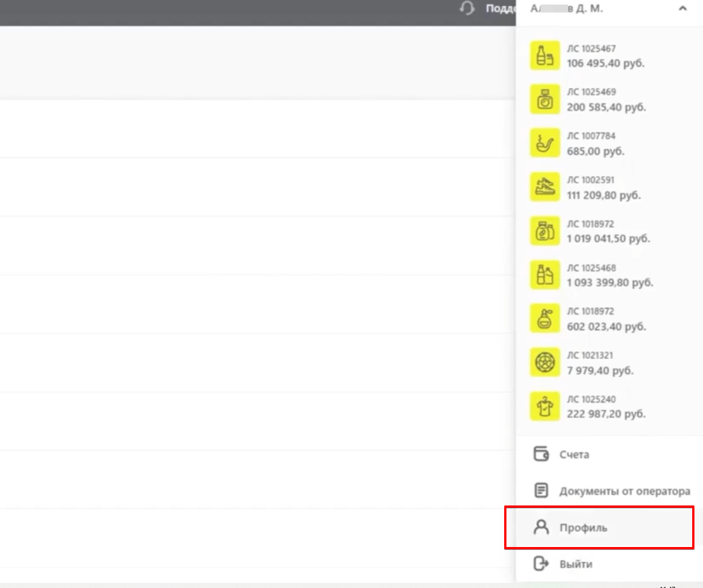Open the support headset icon
Viewport: 703px width, 588px height.
point(467,8)
